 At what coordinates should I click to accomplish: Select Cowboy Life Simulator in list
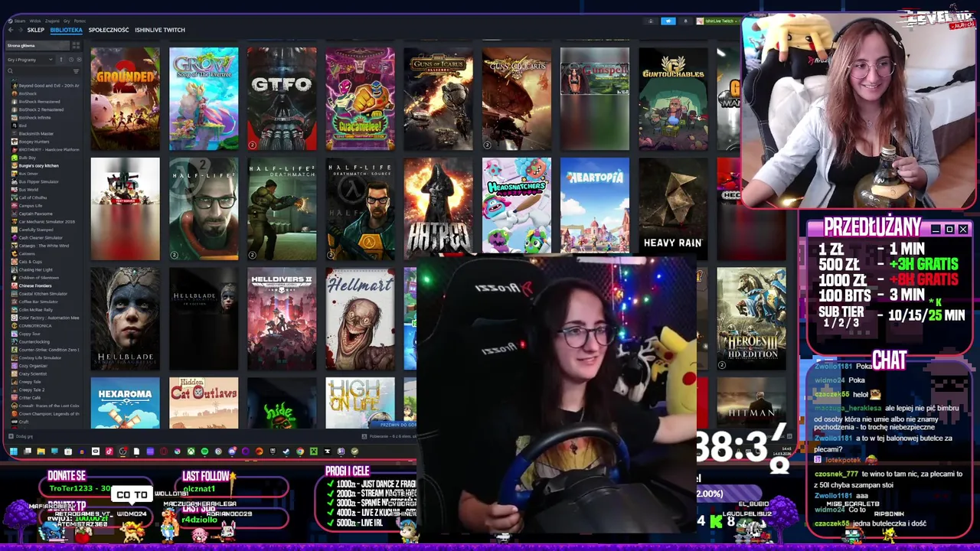40,357
